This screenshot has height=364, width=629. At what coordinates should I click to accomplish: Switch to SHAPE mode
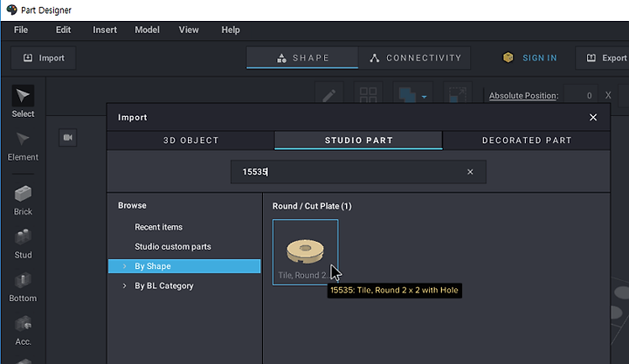point(302,58)
